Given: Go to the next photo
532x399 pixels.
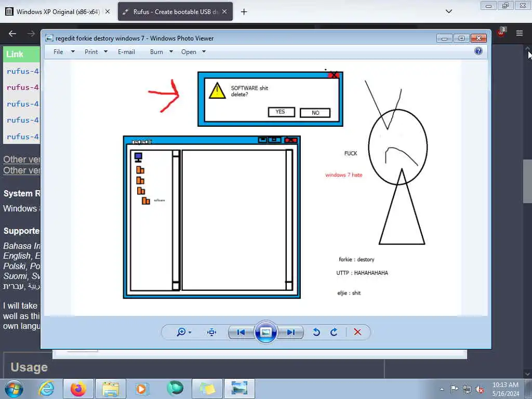Looking at the screenshot, I should [x=291, y=332].
